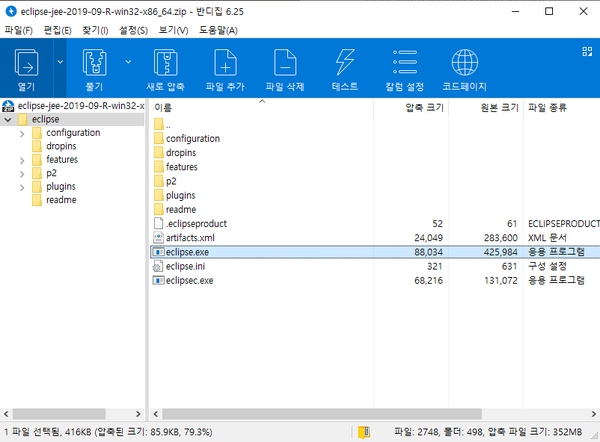Click the file list horizontal scrollbar thumb

click(322, 414)
